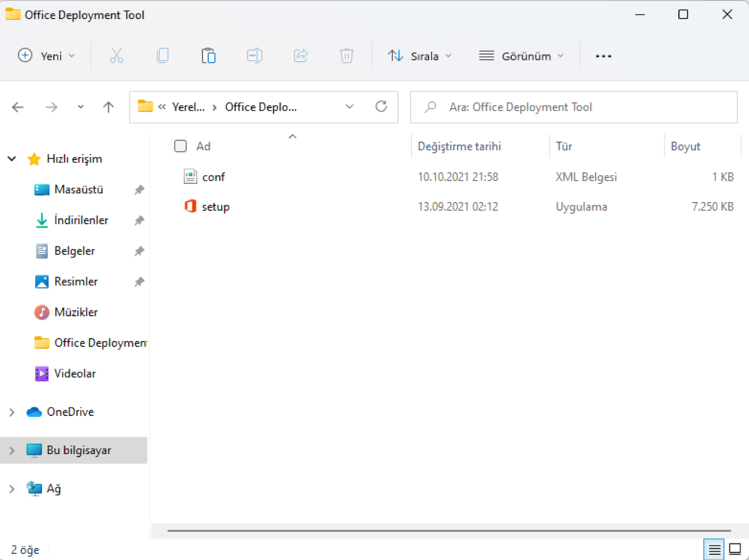Expand the OneDrive tree node
The height and width of the screenshot is (560, 749).
click(12, 412)
